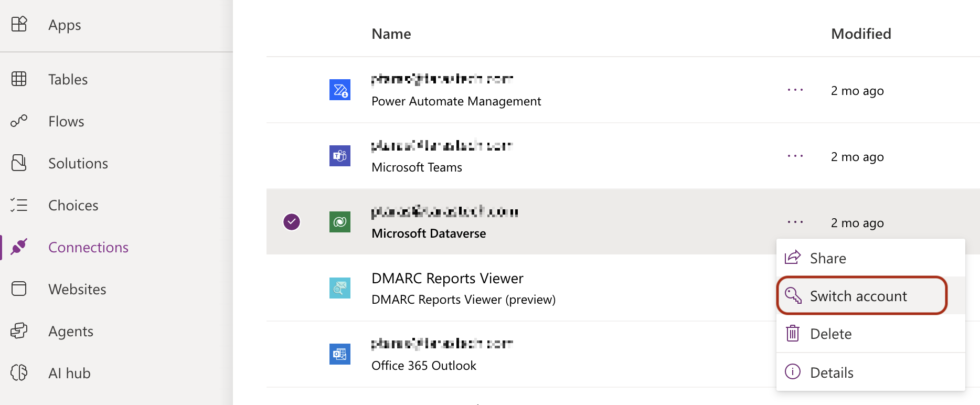The height and width of the screenshot is (405, 980).
Task: Click the Choices list icon
Action: 19,205
